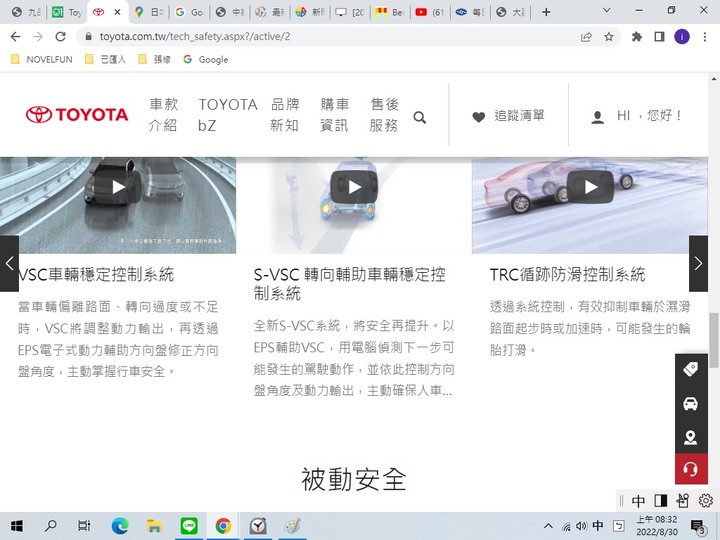720x540 pixels.
Task: Open the site search magnifier icon
Action: click(420, 118)
